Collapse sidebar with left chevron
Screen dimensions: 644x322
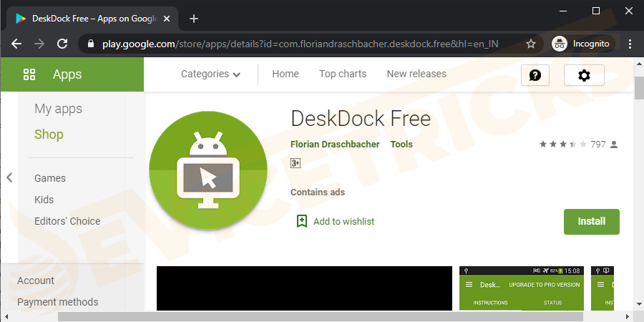click(9, 177)
